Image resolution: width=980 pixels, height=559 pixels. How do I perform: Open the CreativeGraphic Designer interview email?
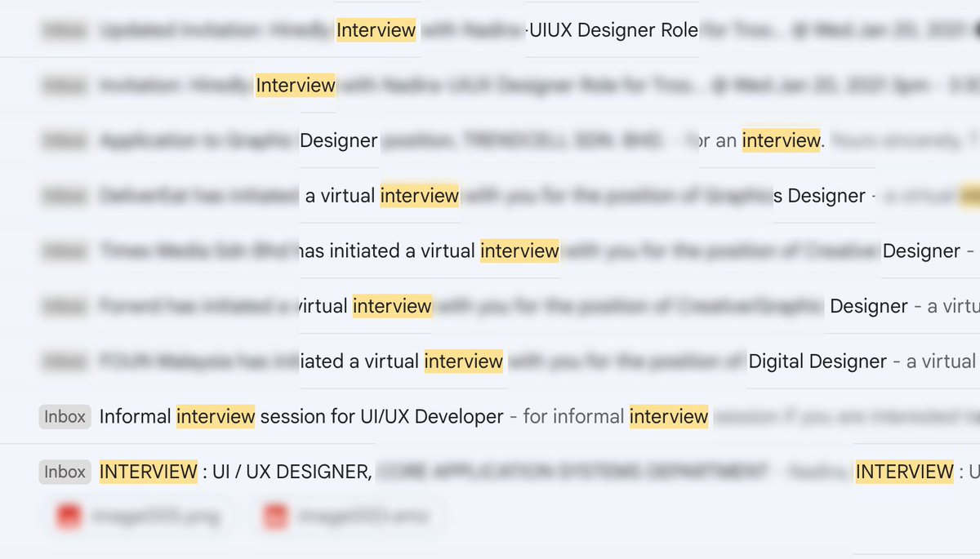(x=490, y=306)
